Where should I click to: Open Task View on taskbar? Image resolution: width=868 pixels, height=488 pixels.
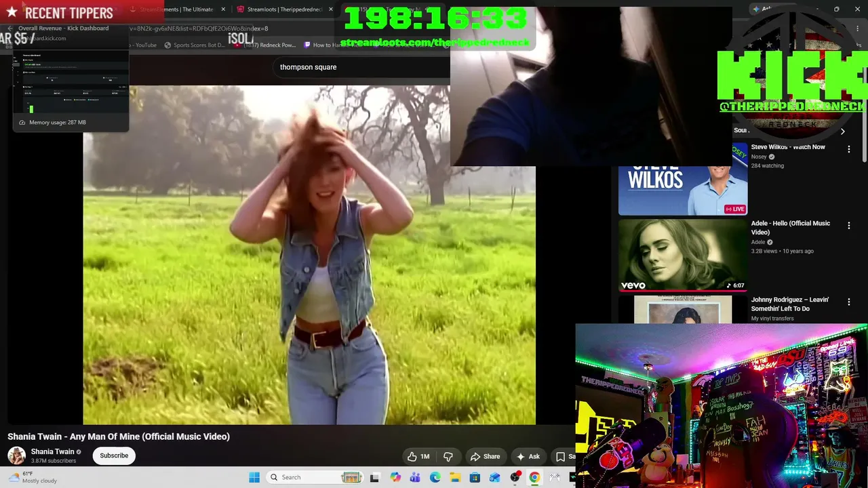374,477
